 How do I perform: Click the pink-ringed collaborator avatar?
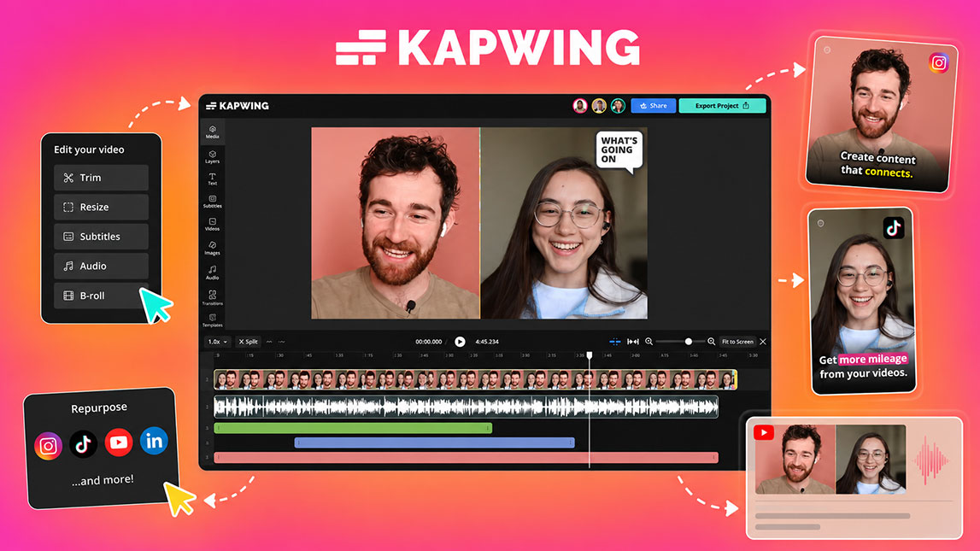[x=580, y=106]
